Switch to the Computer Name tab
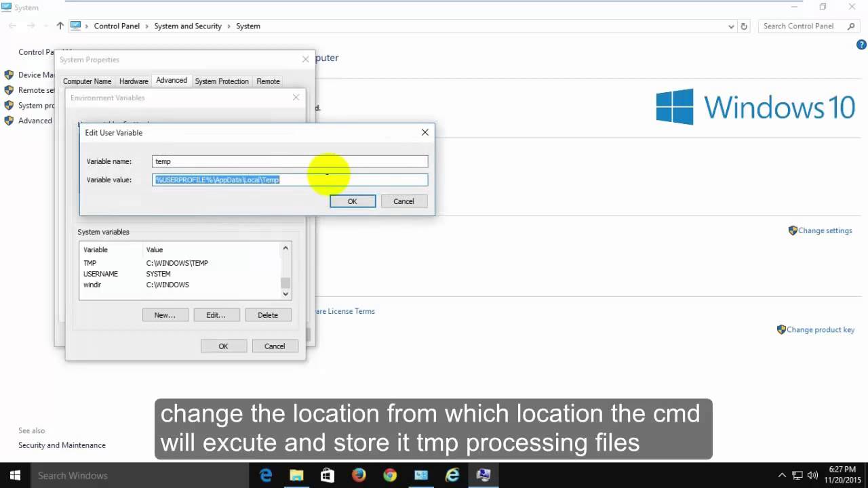868x488 pixels. (x=87, y=81)
